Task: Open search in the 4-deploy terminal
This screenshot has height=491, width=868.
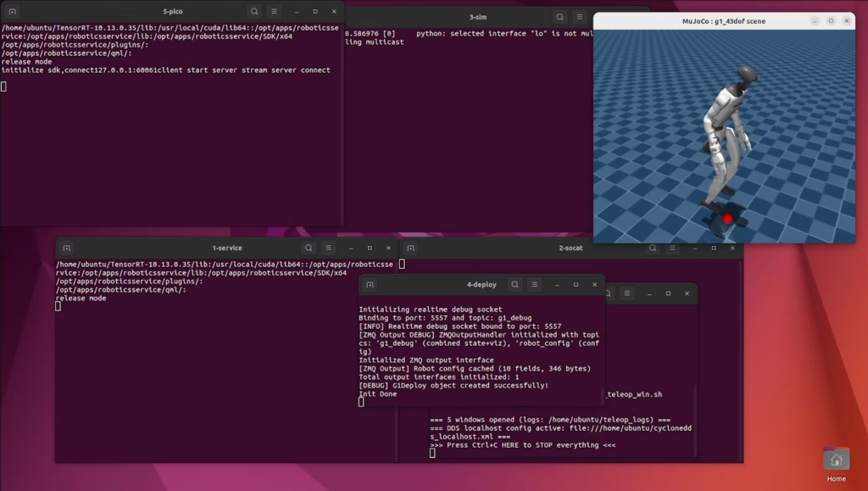Action: click(x=515, y=285)
